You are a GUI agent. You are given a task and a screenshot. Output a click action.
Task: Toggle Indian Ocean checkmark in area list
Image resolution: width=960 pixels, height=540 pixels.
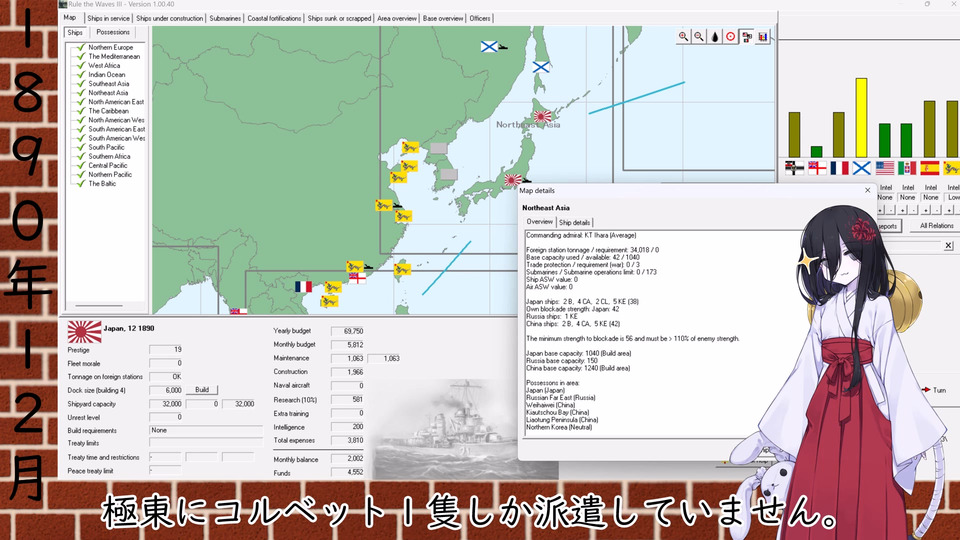[81, 75]
